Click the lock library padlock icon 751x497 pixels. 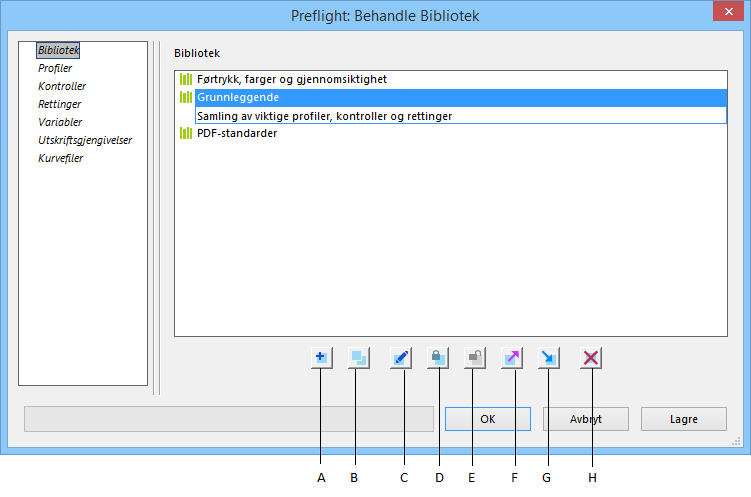click(x=438, y=357)
